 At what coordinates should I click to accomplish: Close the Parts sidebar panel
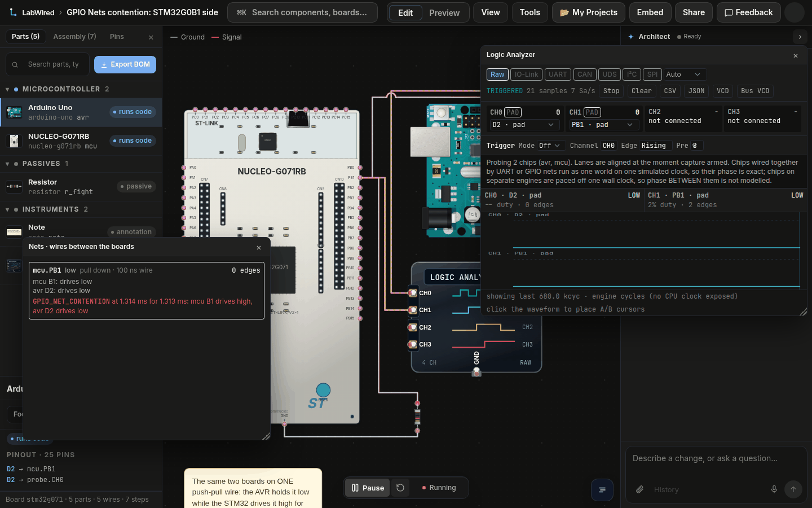tap(151, 37)
